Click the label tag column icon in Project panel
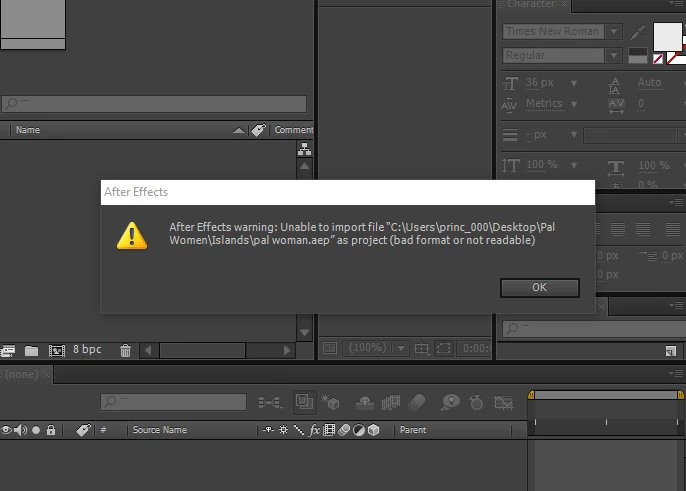 259,130
